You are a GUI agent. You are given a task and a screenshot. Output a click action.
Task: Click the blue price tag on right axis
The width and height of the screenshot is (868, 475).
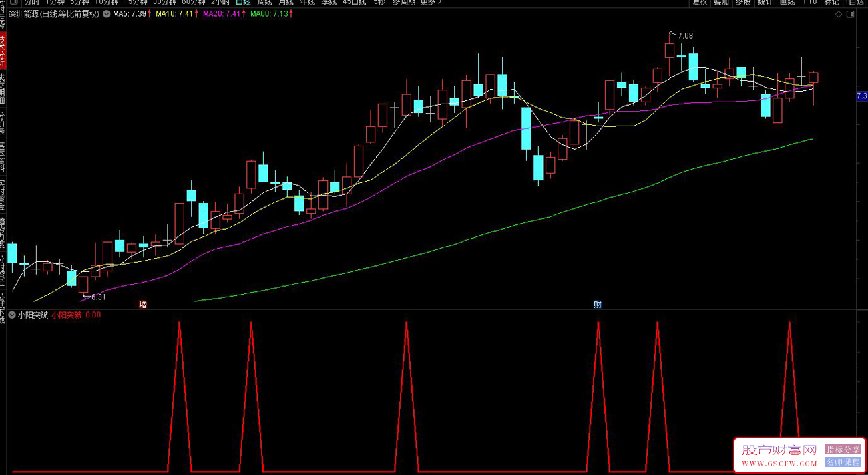coord(862,97)
